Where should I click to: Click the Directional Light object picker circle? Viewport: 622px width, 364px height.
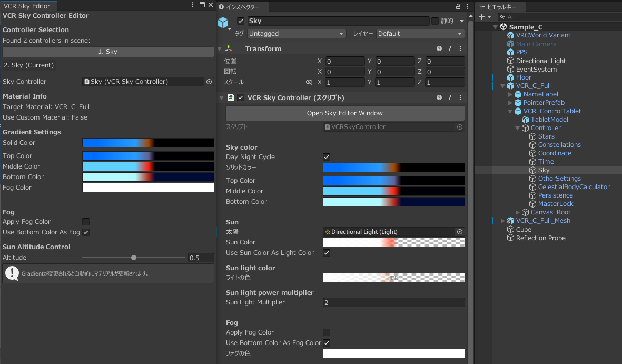tap(460, 232)
